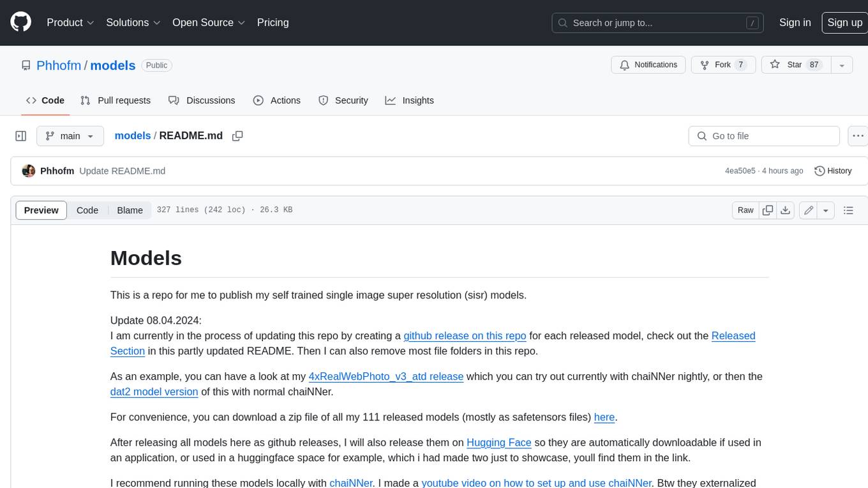
Task: Open the 4xRealWebPhoto_v3_atd release link
Action: [x=386, y=376]
